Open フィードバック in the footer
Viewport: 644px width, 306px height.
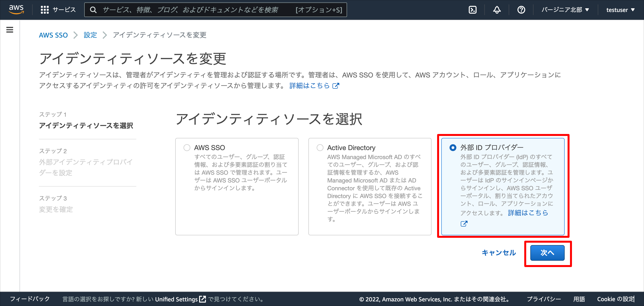(x=30, y=299)
